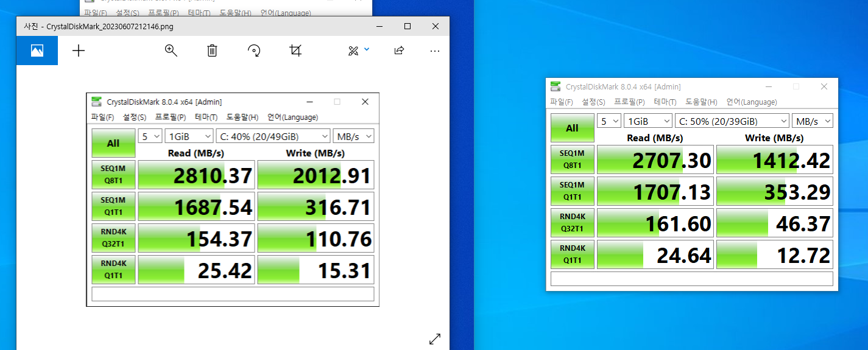Click the 161.60 read result cell
The height and width of the screenshot is (350, 868).
655,223
